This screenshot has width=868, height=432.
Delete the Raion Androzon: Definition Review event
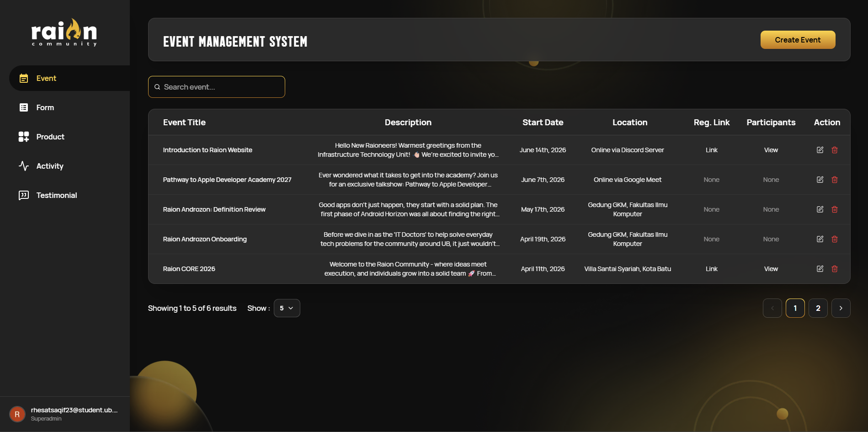[x=835, y=209]
